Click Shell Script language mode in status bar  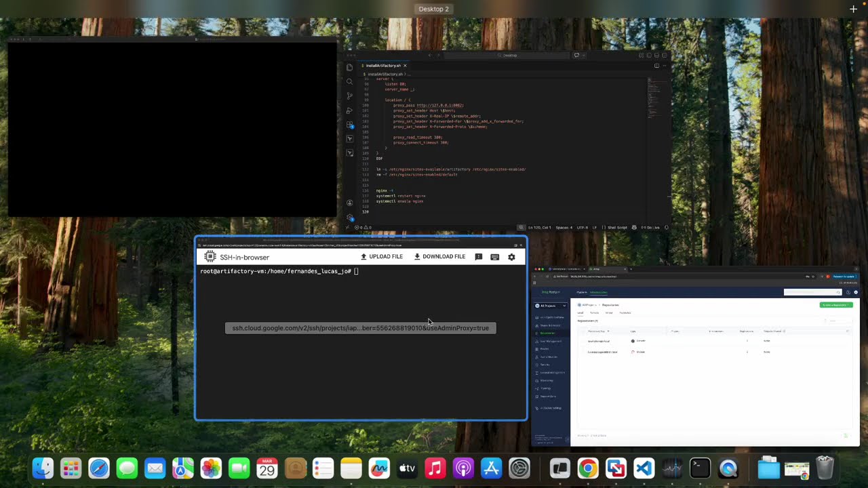click(x=617, y=228)
